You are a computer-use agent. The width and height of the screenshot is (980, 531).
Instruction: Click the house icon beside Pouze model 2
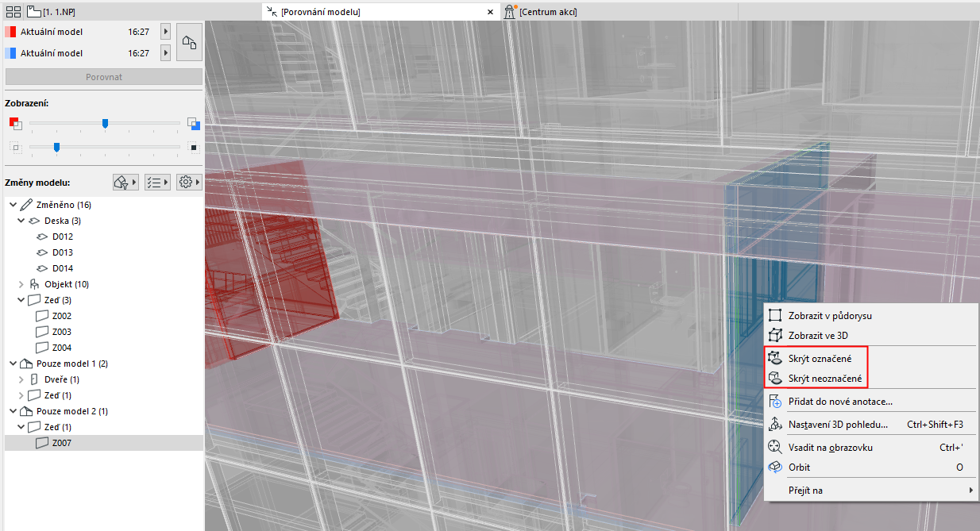[x=27, y=411]
